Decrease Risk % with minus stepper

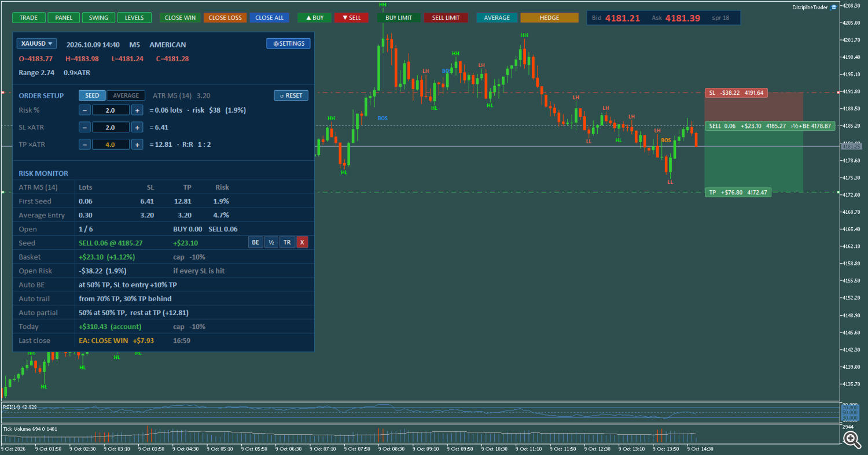pos(84,110)
